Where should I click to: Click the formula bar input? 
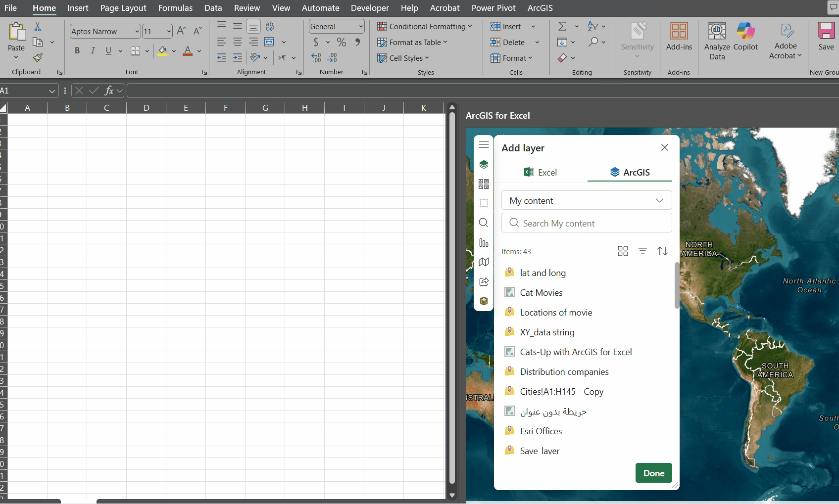[483, 91]
